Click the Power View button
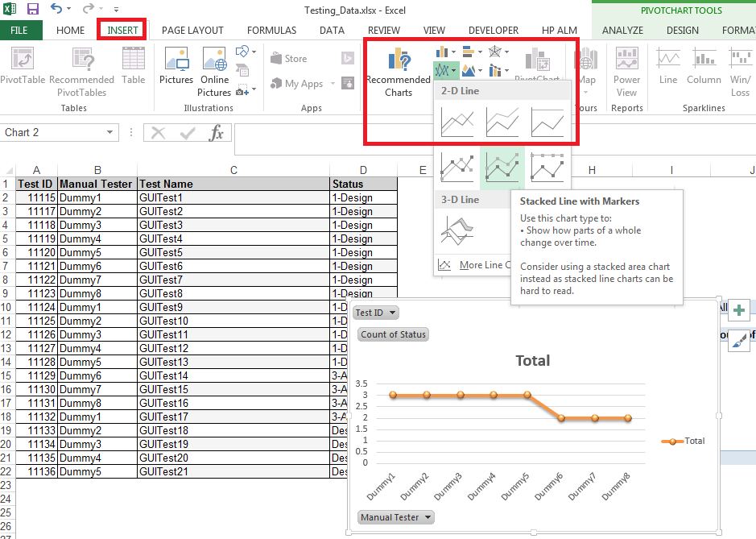 point(626,72)
